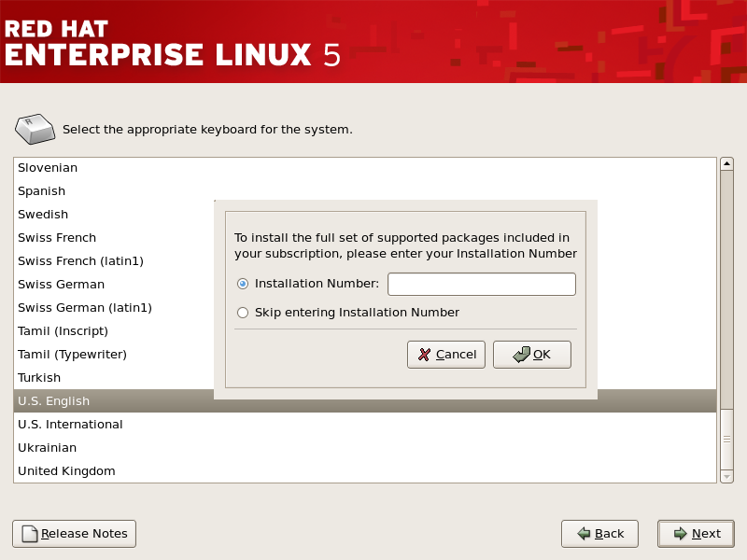Click the Release Notes document icon
747x560 pixels.
[x=30, y=534]
